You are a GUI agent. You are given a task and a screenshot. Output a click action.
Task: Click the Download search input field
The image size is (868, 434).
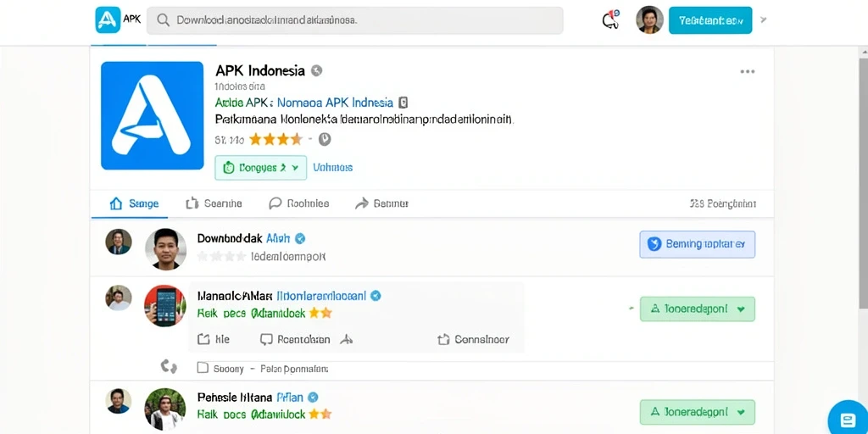pos(355,20)
